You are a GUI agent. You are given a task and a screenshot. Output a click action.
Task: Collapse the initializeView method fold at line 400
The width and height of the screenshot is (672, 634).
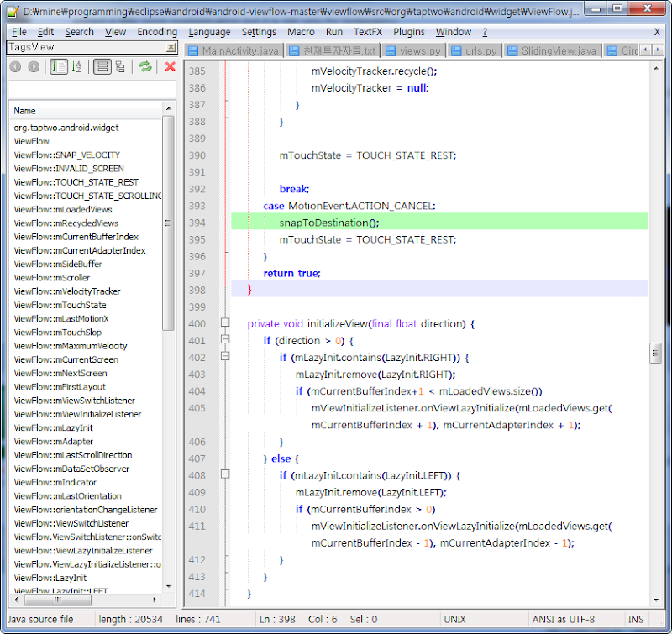(x=224, y=323)
